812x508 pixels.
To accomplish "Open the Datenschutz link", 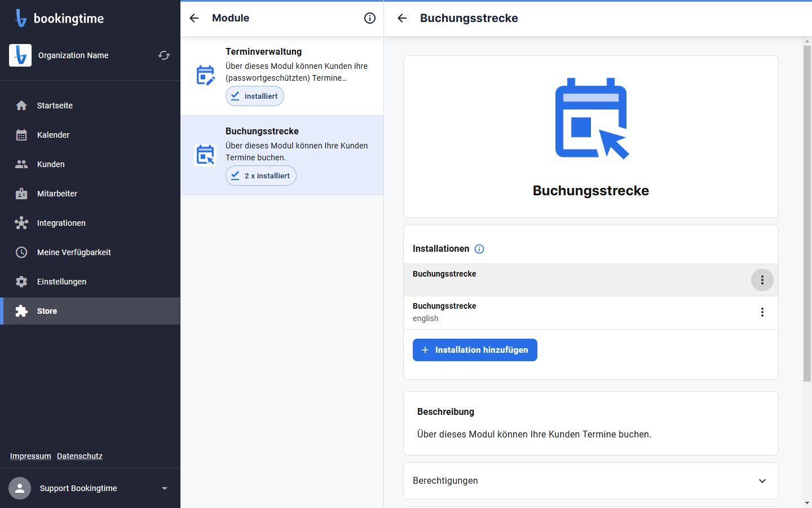I will pyautogui.click(x=80, y=456).
